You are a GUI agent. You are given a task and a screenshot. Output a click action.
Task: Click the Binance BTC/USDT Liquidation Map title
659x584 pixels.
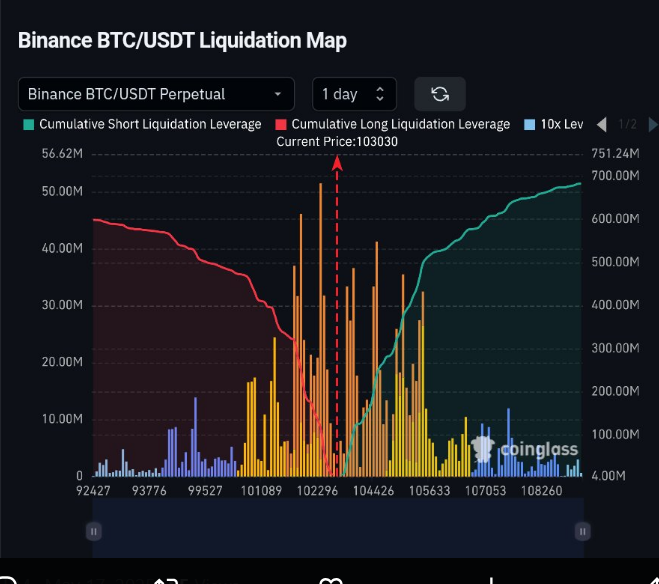182,41
